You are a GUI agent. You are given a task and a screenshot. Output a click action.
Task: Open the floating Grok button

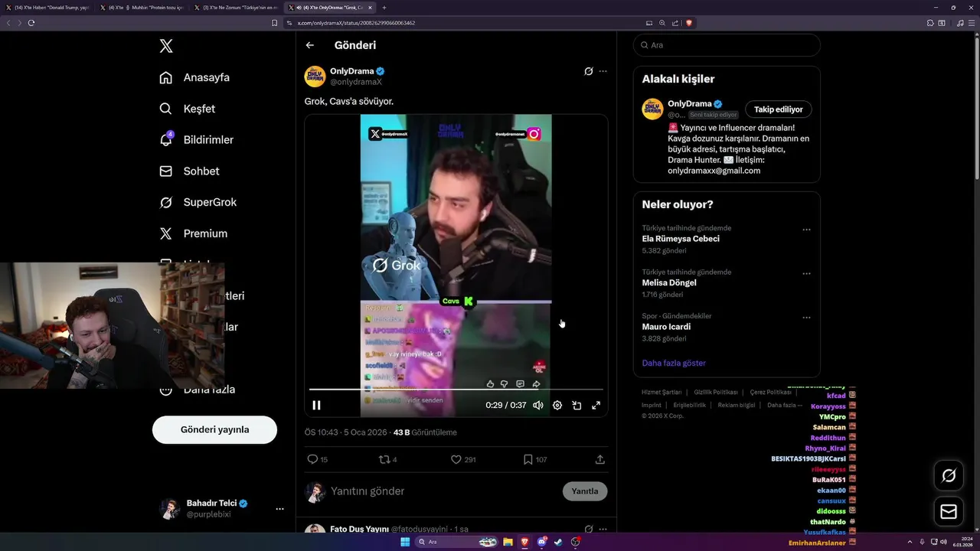[x=949, y=476]
